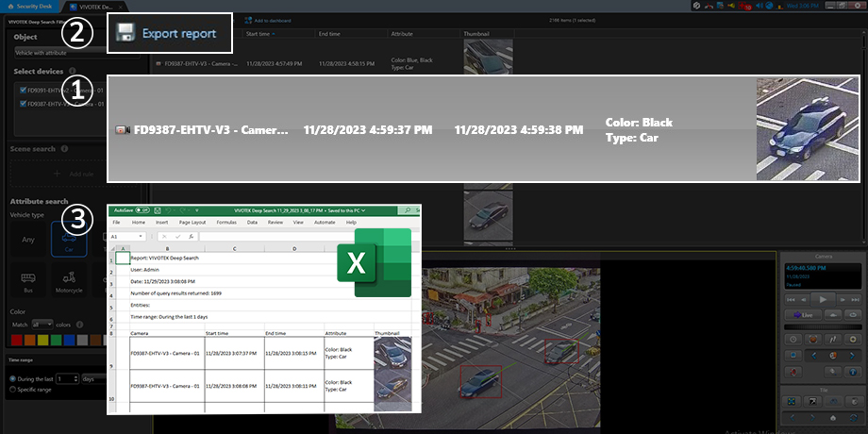The height and width of the screenshot is (434, 868).
Task: Open Excel File menu
Action: [117, 222]
